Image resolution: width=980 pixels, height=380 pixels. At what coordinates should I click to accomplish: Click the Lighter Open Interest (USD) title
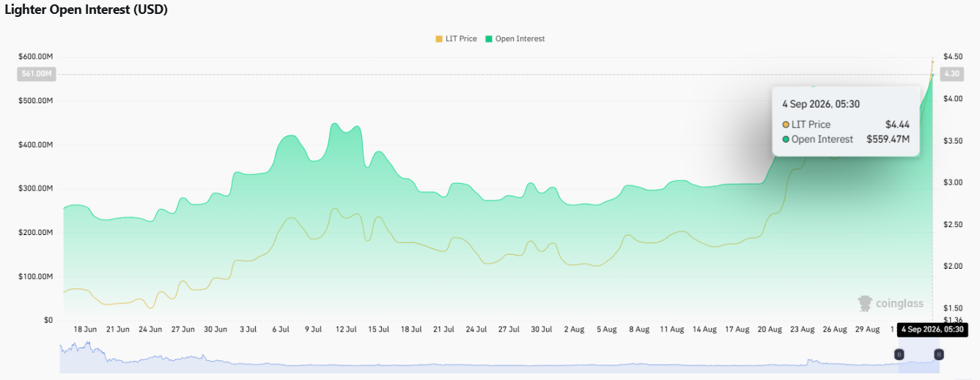point(86,11)
